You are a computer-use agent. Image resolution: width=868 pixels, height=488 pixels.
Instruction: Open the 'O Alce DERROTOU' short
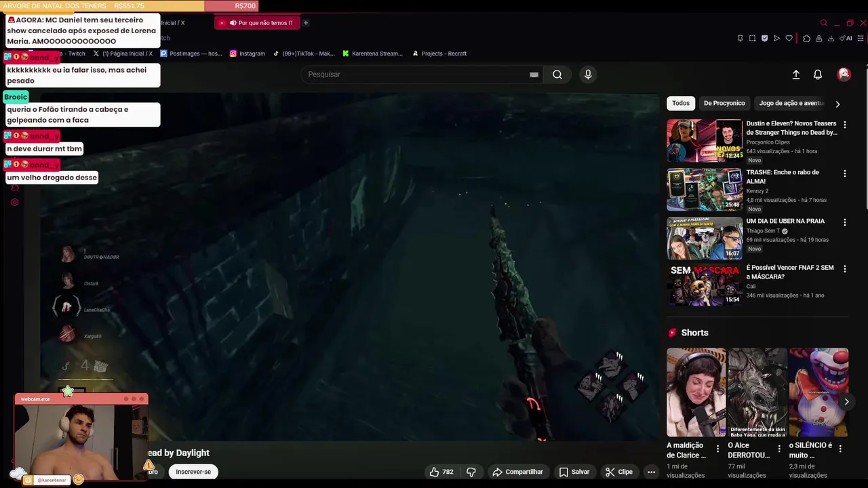[757, 392]
